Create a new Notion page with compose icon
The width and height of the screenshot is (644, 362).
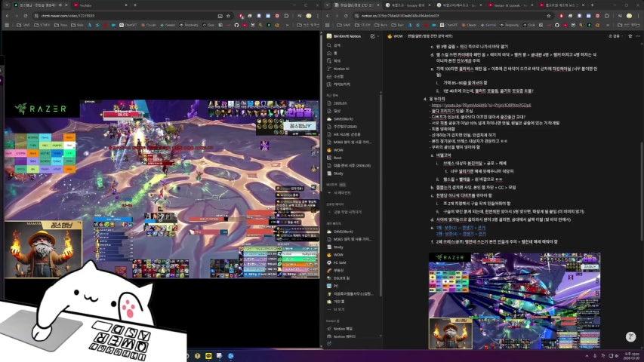click(372, 36)
